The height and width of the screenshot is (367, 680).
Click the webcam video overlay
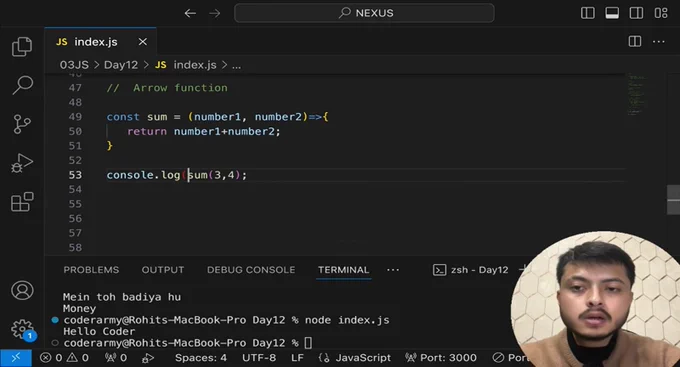(595, 299)
